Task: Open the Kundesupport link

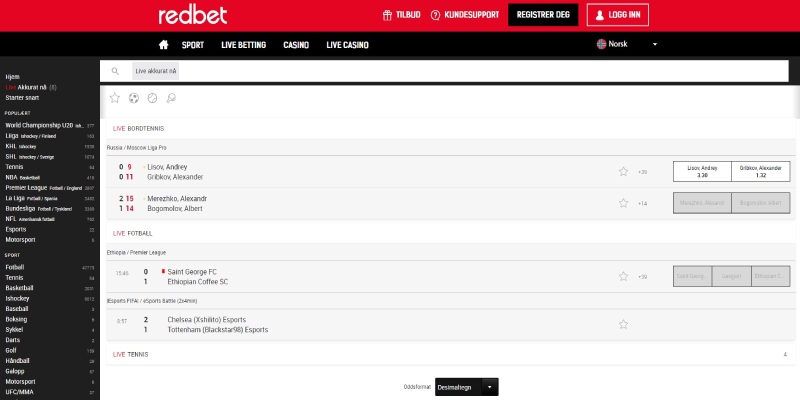Action: (471, 15)
